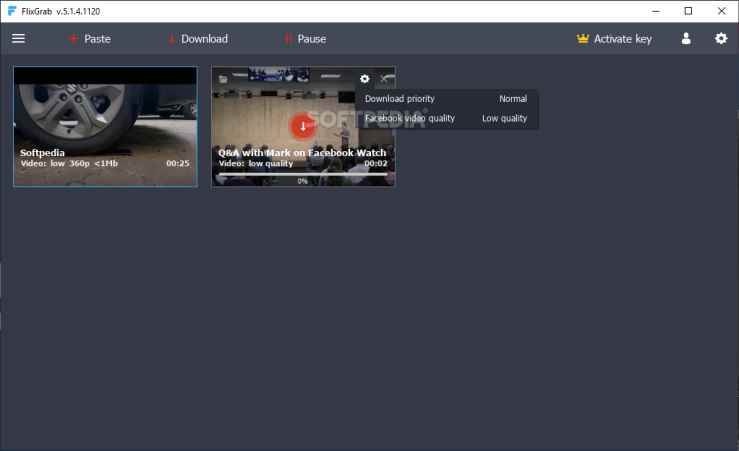The height and width of the screenshot is (451, 739).
Task: Start download with red circular arrow button
Action: (303, 126)
